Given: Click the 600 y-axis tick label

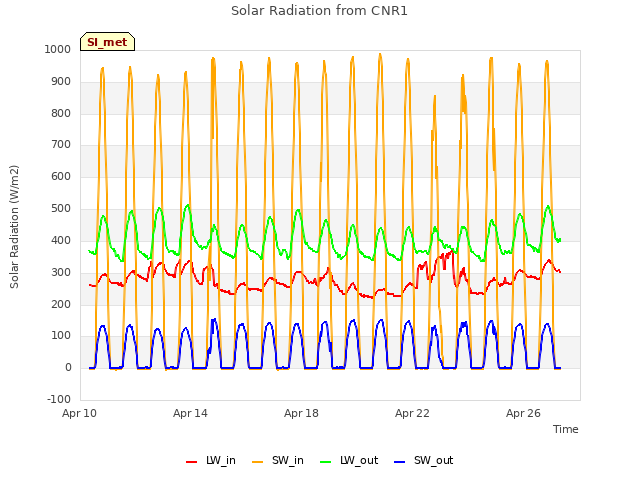Looking at the screenshot, I should pos(61,176).
